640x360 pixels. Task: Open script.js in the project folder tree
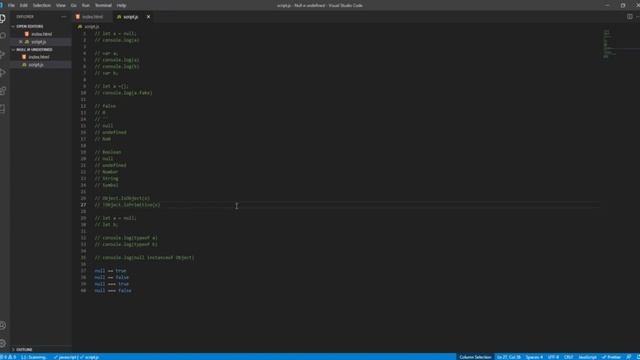pos(36,65)
